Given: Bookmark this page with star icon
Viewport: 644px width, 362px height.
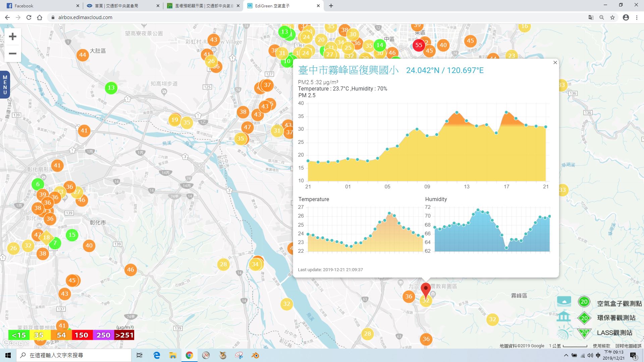Looking at the screenshot, I should 612,17.
